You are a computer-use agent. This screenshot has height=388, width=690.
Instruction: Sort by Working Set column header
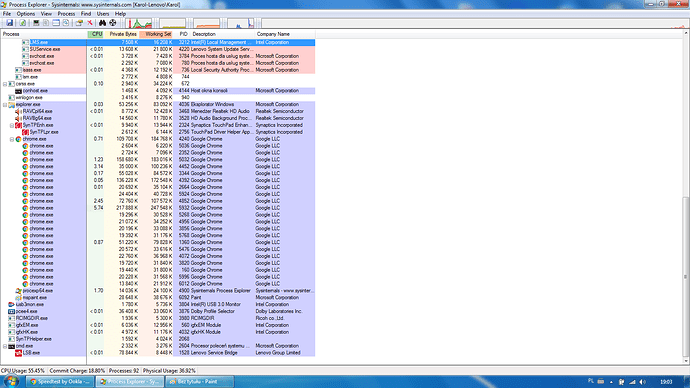click(156, 34)
